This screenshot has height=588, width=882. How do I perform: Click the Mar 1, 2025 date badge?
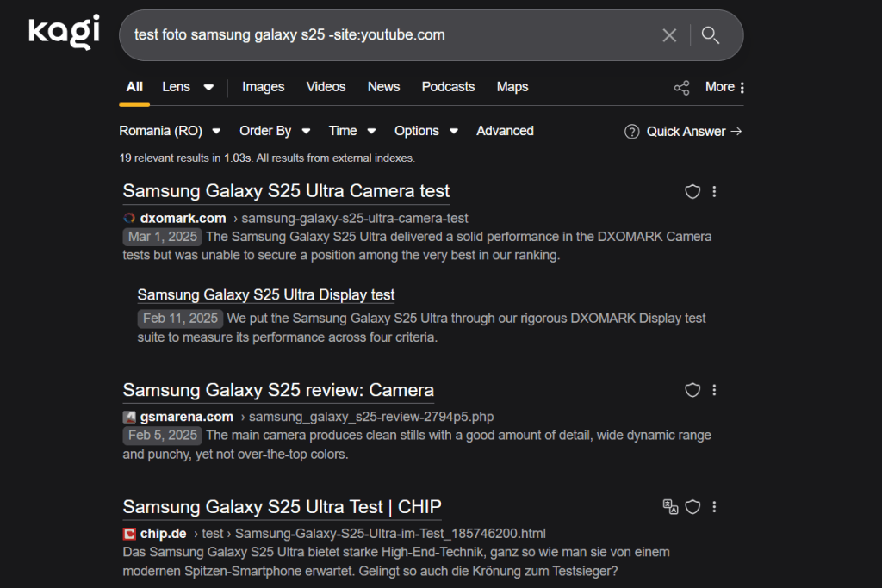(x=163, y=237)
